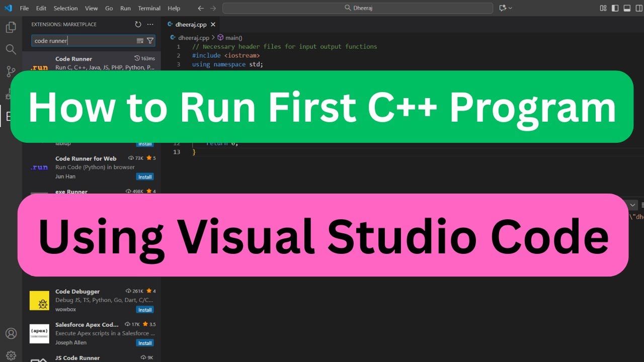
Task: Open the Copilot chat icon
Action: click(x=502, y=8)
